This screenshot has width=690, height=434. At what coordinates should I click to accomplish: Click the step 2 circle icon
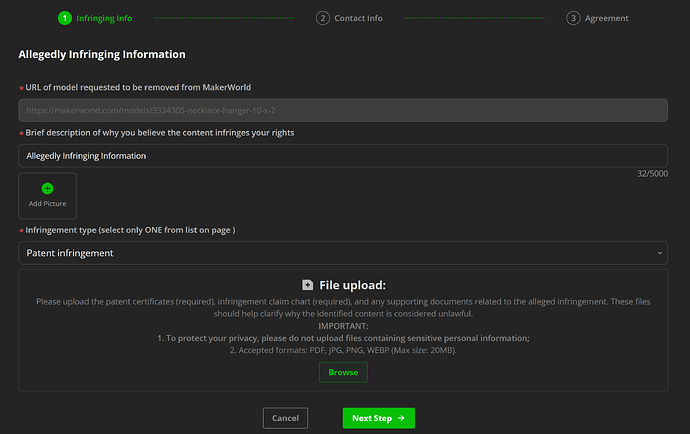(x=323, y=18)
